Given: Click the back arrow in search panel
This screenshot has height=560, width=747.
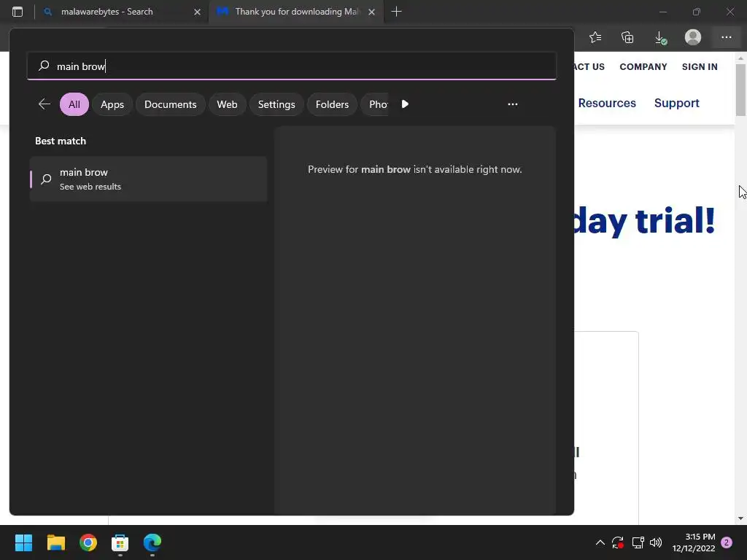Looking at the screenshot, I should 44,104.
